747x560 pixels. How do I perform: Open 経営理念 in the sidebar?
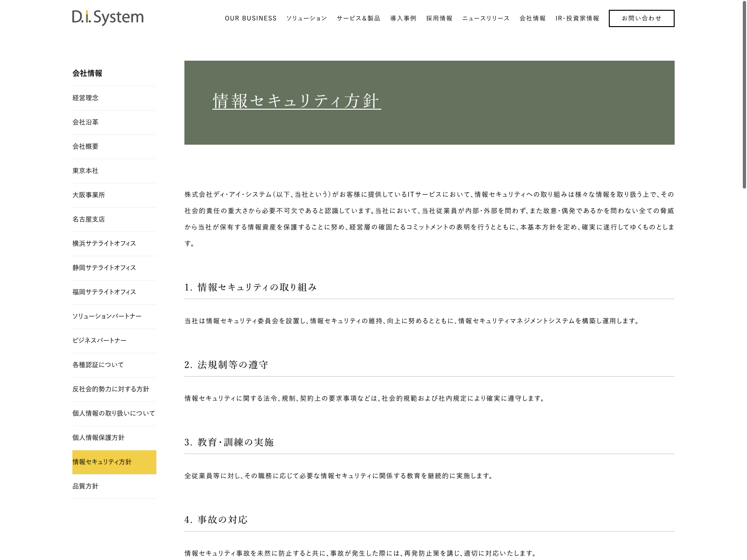(85, 98)
